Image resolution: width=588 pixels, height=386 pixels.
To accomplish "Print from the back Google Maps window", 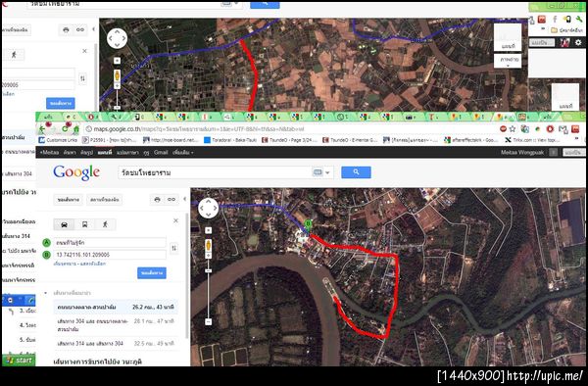I will [x=66, y=29].
